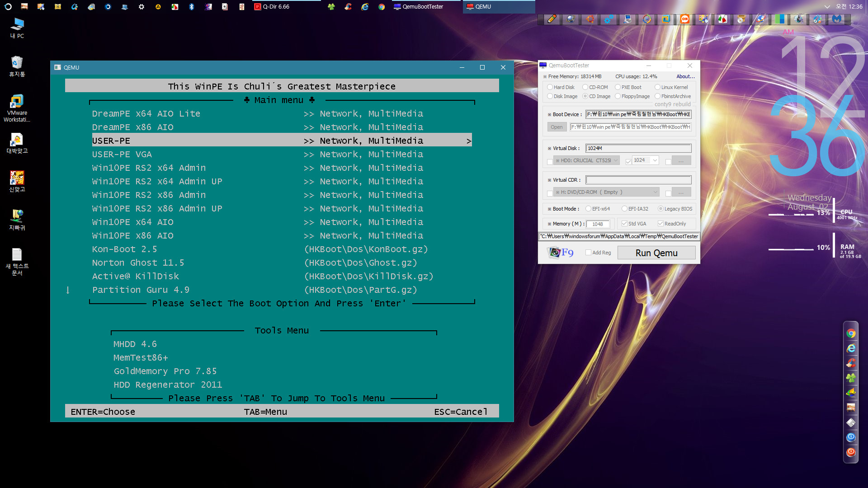Launch the VMware Workstation desktop shortcut
Image resolution: width=868 pixels, height=488 pixels.
click(17, 108)
